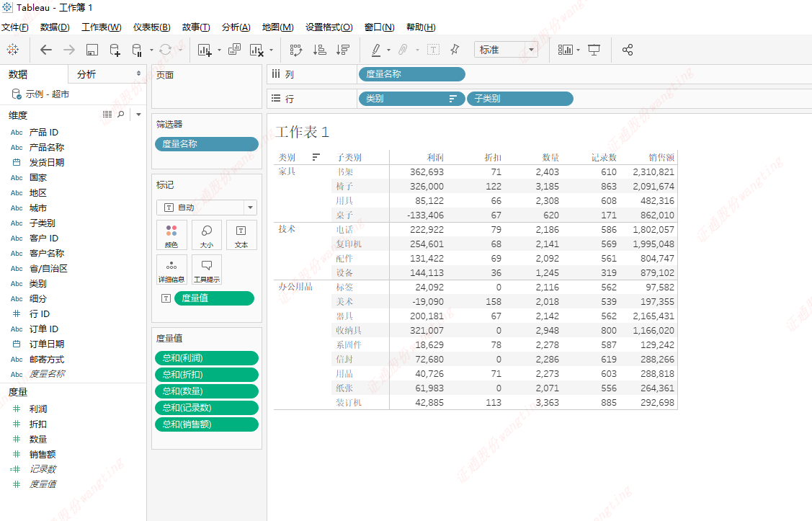Open the Show/Hide Cards icon
This screenshot has width=812, height=521.
[x=565, y=50]
